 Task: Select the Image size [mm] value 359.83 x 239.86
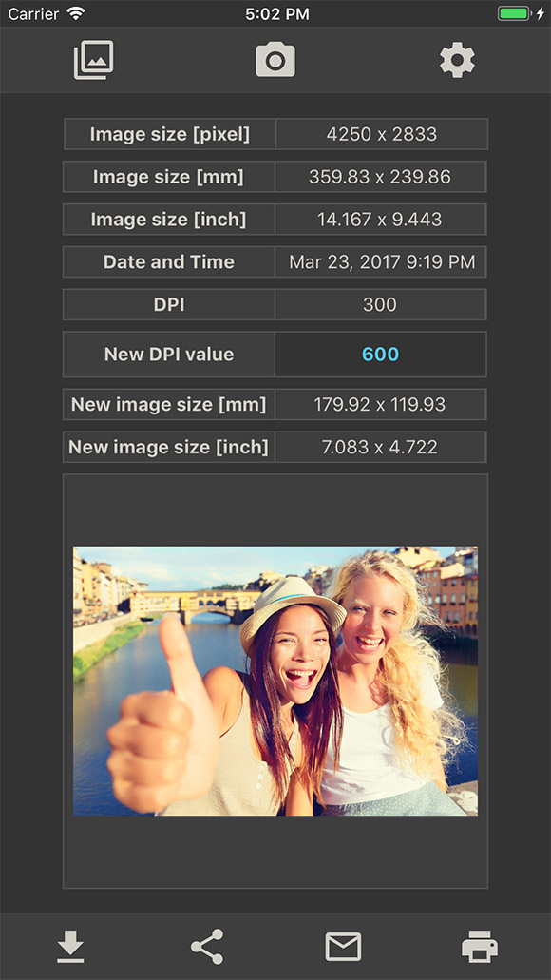tap(380, 177)
